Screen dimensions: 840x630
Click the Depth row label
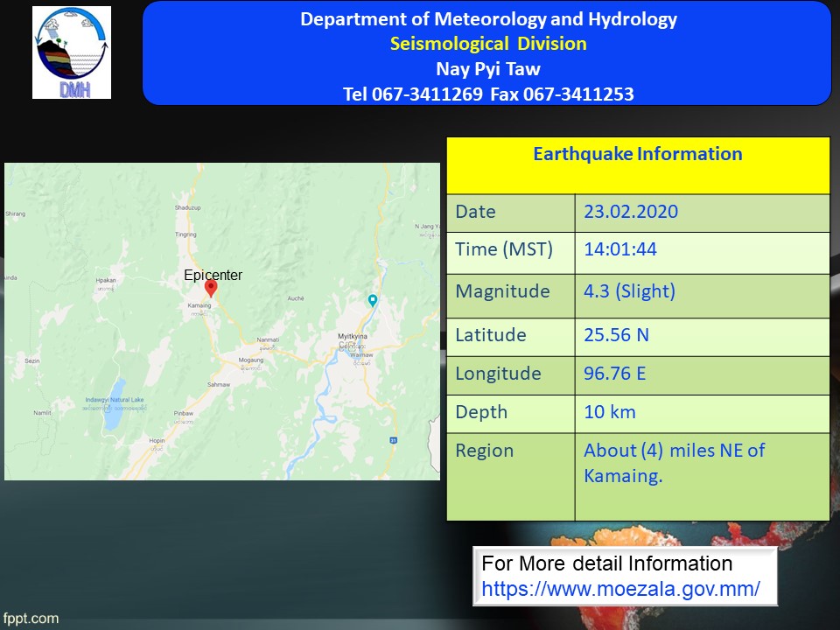[481, 412]
